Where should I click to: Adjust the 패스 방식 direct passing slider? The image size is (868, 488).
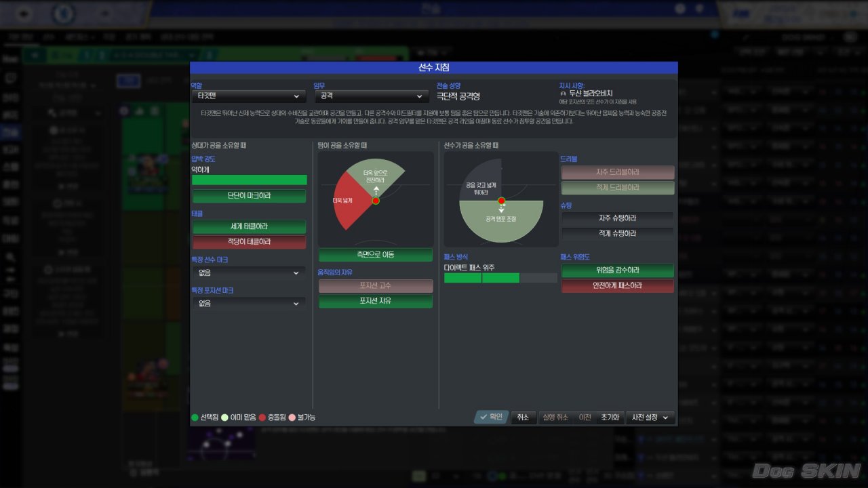coord(500,278)
